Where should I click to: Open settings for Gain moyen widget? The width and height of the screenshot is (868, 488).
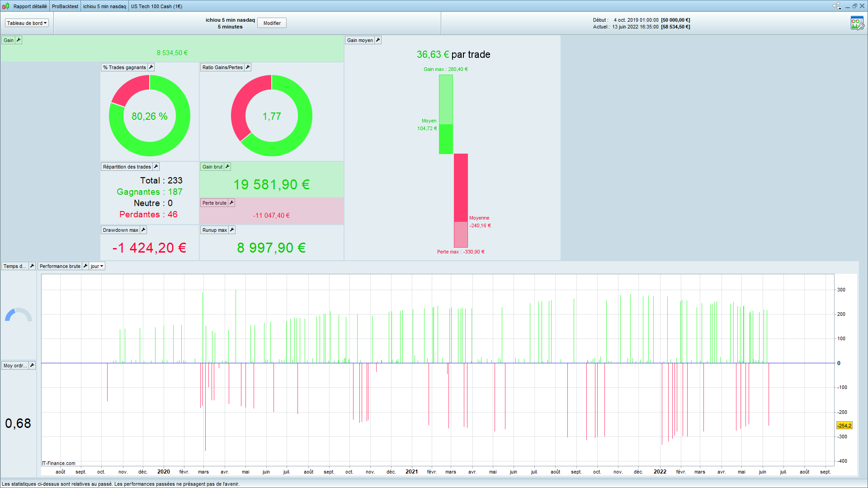pyautogui.click(x=378, y=40)
